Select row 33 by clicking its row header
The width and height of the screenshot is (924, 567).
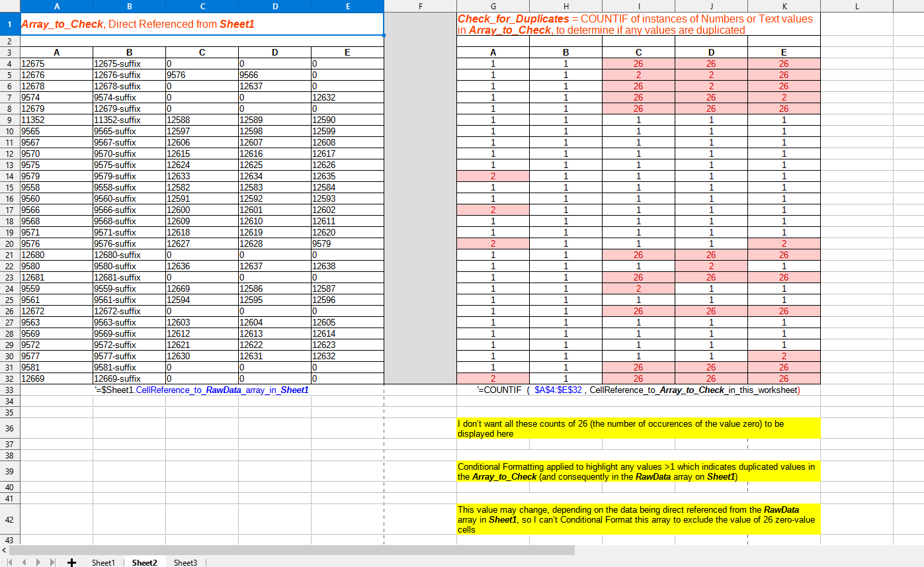(x=10, y=390)
